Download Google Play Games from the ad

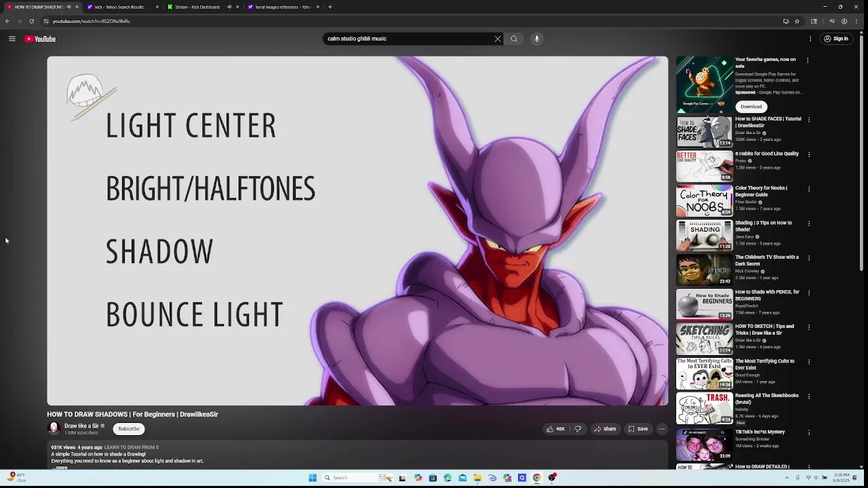[751, 106]
